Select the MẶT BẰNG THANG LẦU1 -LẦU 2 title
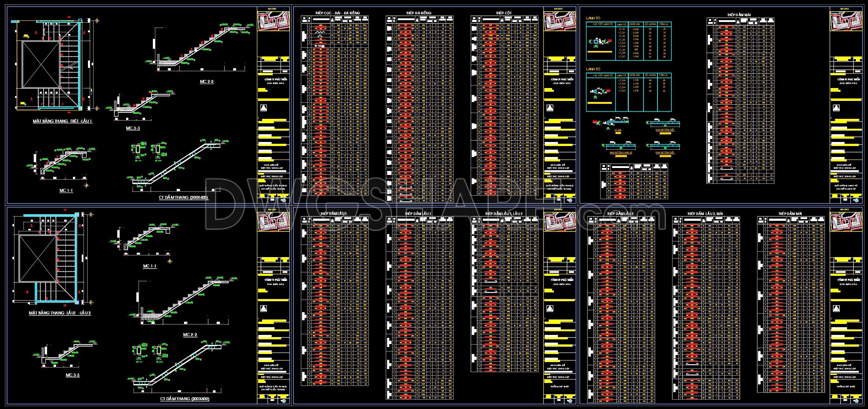Screen dimensions: 868x409 click(x=60, y=313)
